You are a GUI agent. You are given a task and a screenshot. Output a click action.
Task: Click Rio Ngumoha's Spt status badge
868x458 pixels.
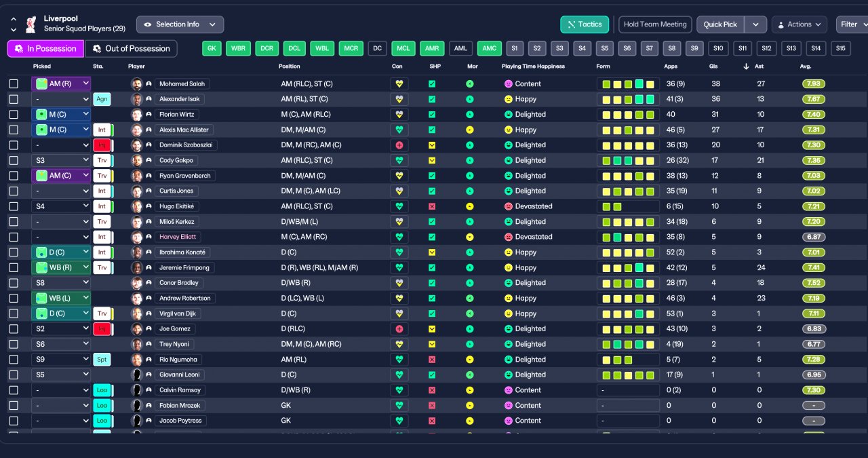(x=102, y=360)
